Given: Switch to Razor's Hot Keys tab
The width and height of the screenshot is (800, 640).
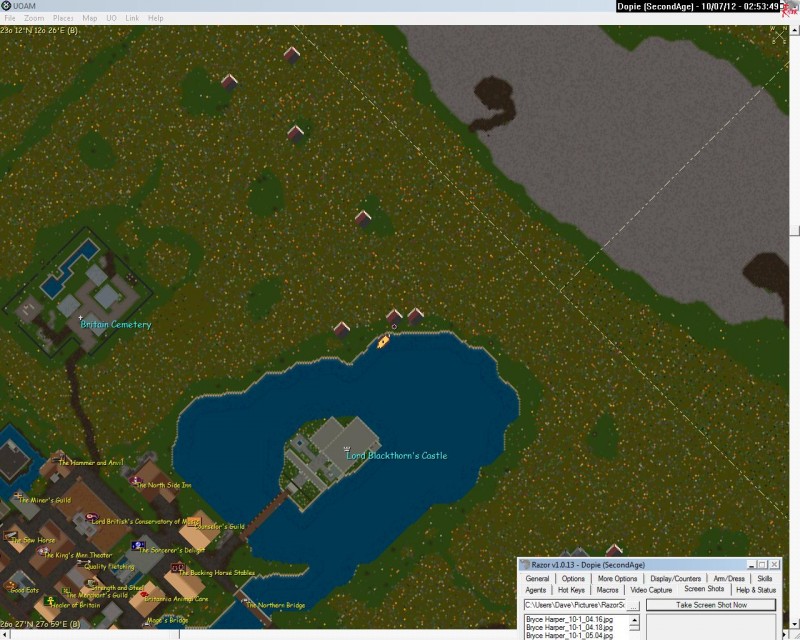Looking at the screenshot, I should 571,590.
